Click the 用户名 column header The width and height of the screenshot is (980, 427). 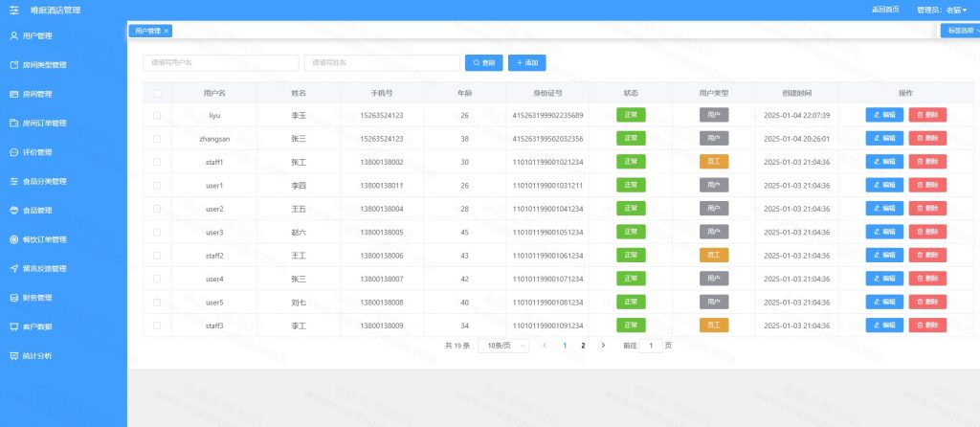[214, 93]
